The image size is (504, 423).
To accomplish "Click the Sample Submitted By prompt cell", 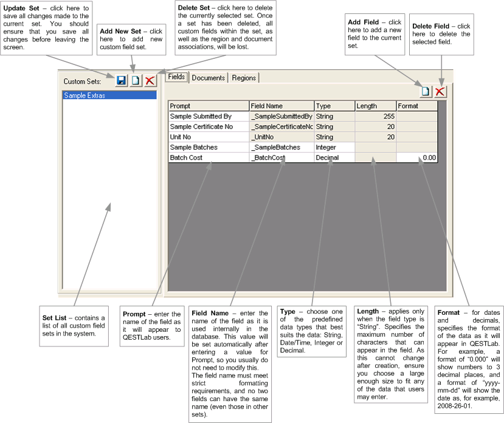I will (x=208, y=116).
